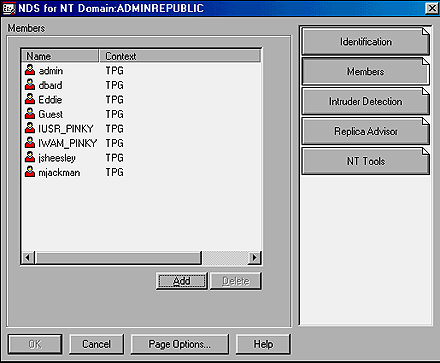The width and height of the screenshot is (440, 363).
Task: Click the IWAM_PINKY user icon
Action: click(30, 143)
